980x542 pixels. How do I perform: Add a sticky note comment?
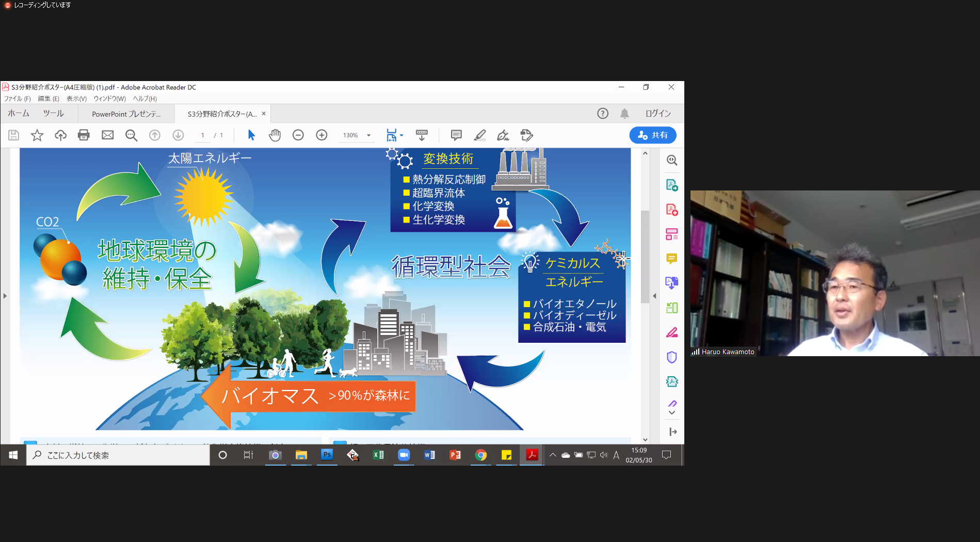[x=456, y=135]
